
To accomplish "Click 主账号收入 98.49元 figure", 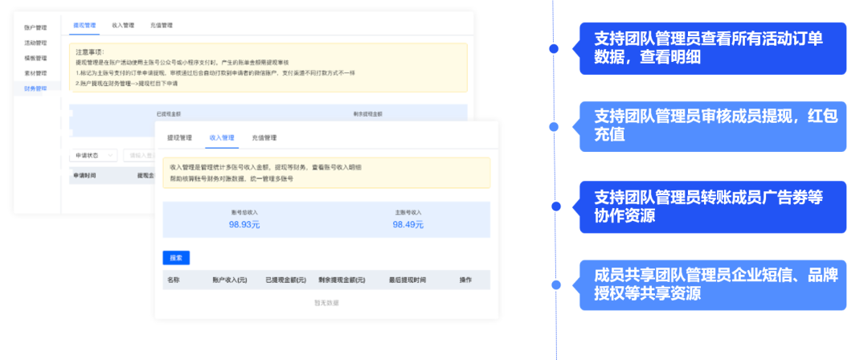I will [x=408, y=224].
